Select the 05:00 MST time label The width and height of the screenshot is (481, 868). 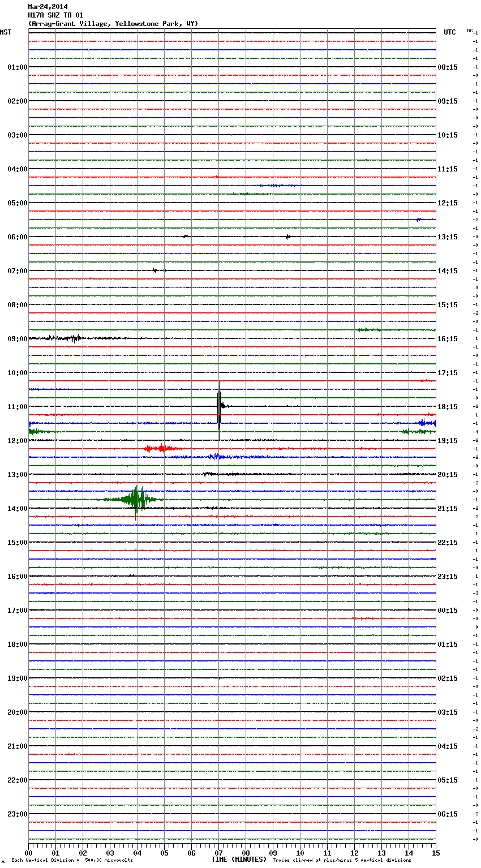[x=18, y=203]
